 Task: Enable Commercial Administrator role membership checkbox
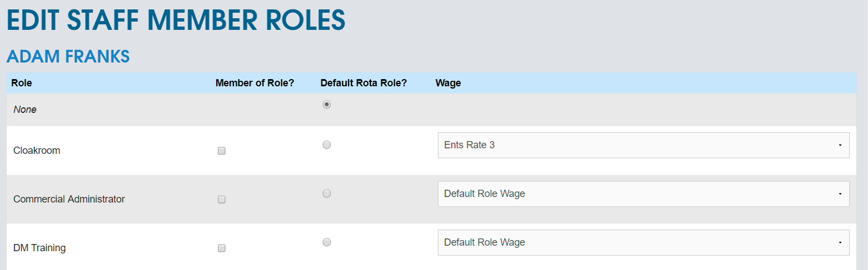click(x=222, y=199)
